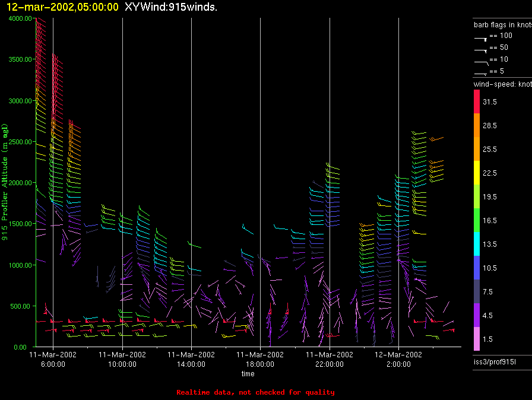532x400 pixels.
Task: Click the green 16.5 knots swatch
Action: [477, 220]
